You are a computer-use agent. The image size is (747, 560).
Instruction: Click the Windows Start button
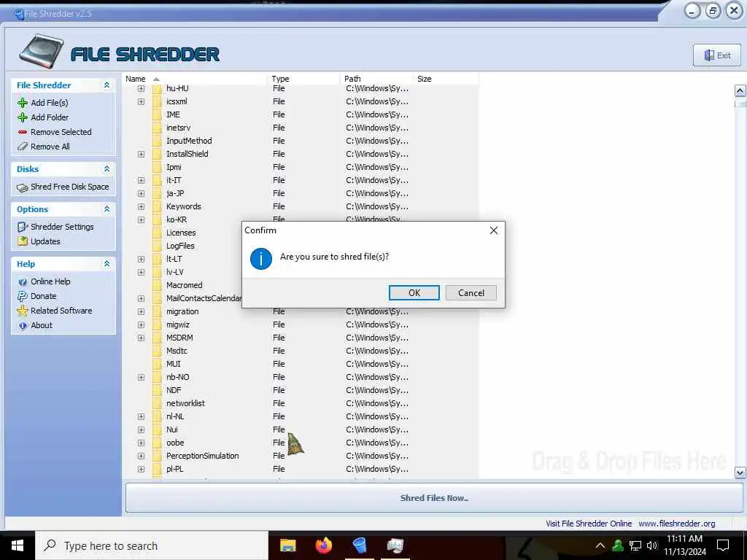(x=18, y=545)
